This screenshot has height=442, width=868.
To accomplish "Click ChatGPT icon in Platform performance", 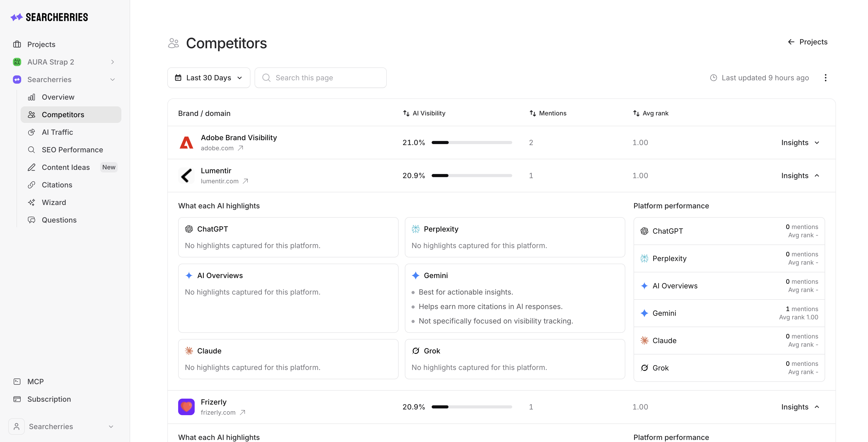I will pyautogui.click(x=645, y=231).
